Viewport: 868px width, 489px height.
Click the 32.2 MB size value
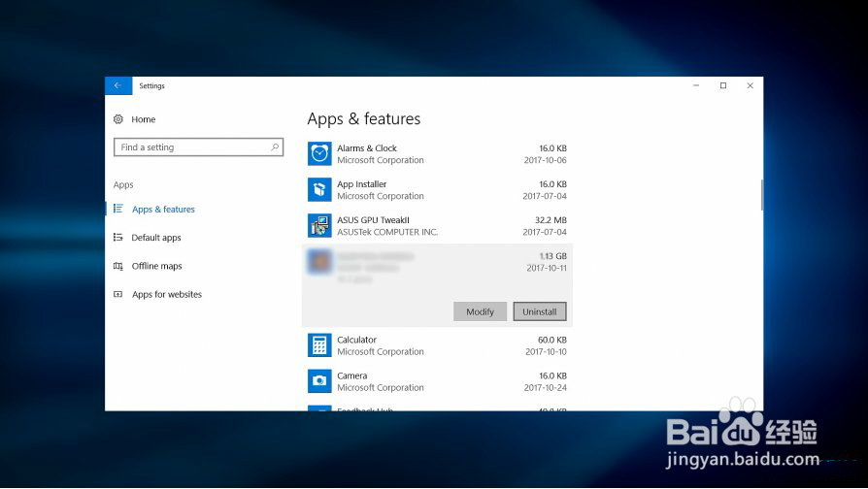tap(551, 220)
